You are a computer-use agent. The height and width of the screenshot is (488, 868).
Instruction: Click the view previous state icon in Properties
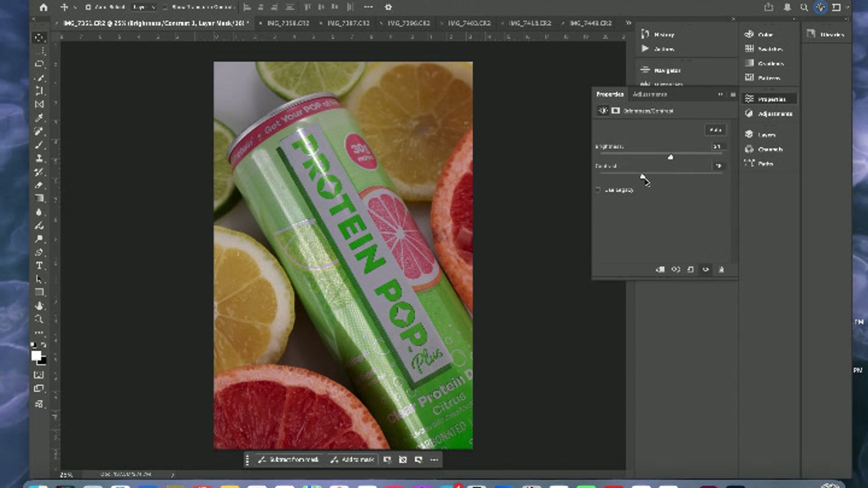[x=676, y=269]
